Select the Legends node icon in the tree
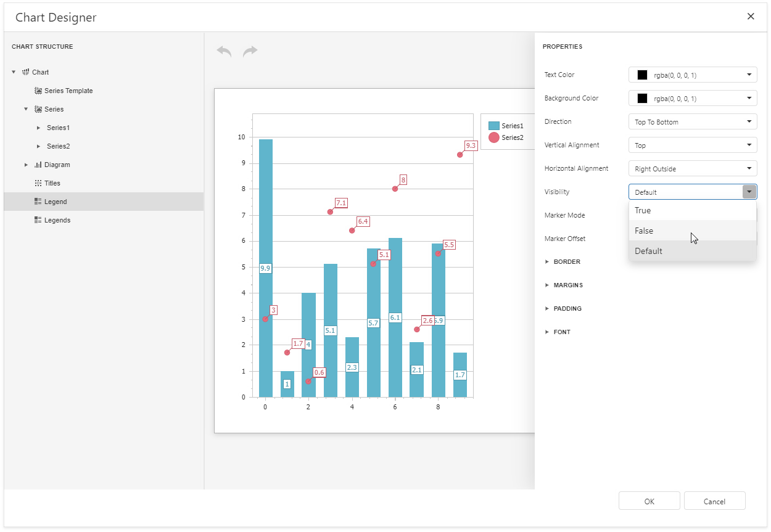The width and height of the screenshot is (771, 532). tap(38, 220)
